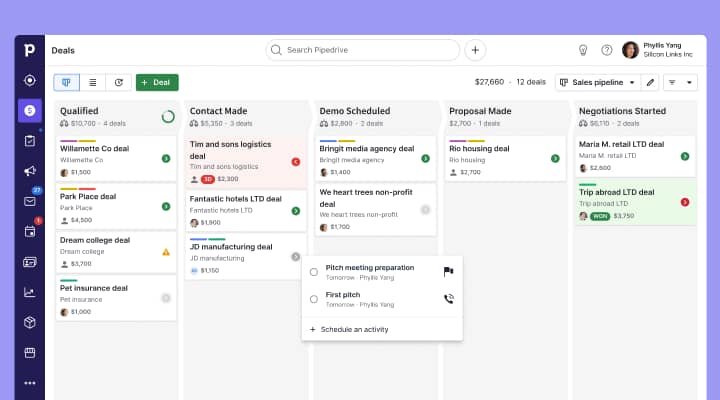
Task: Mark First pitch activity as done
Action: pos(314,299)
